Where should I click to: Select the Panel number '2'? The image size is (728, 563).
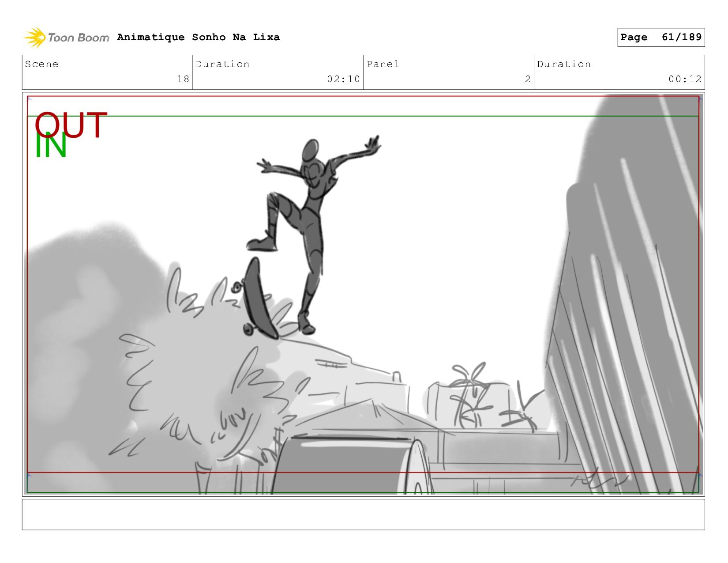(x=528, y=79)
